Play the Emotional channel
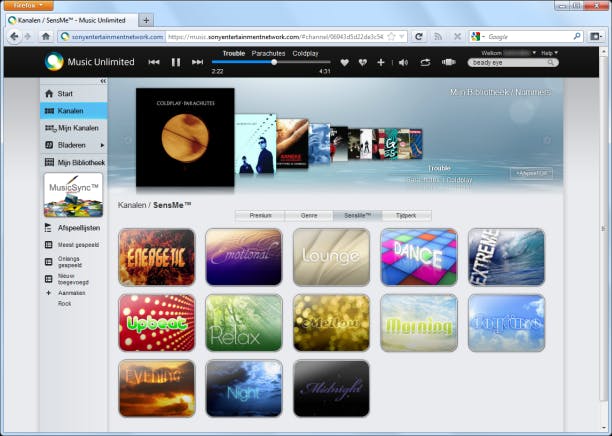 tap(244, 257)
